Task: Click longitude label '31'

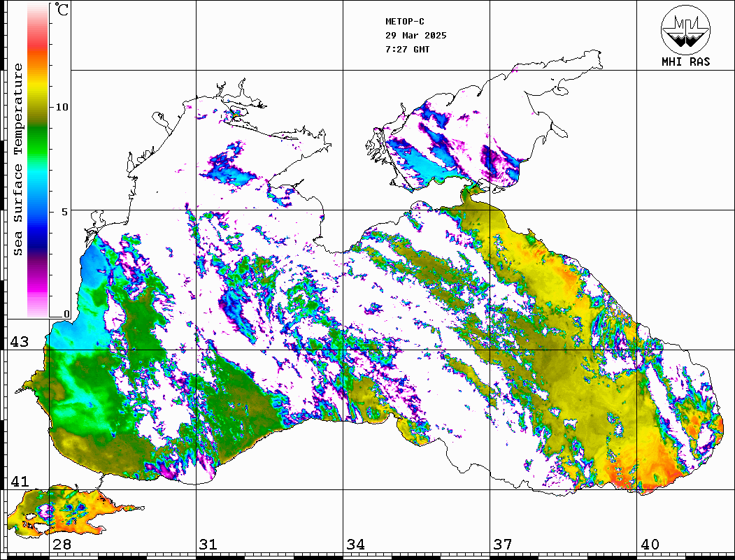Action: point(208,545)
